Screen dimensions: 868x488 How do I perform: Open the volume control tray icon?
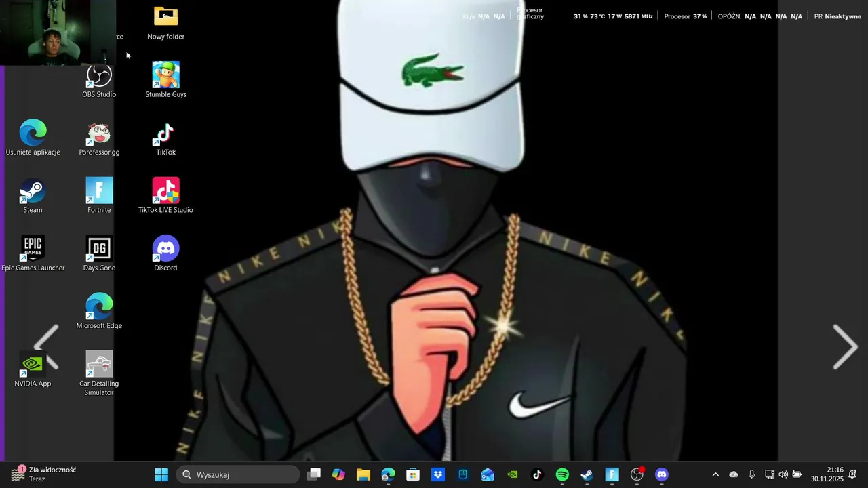[x=783, y=474]
